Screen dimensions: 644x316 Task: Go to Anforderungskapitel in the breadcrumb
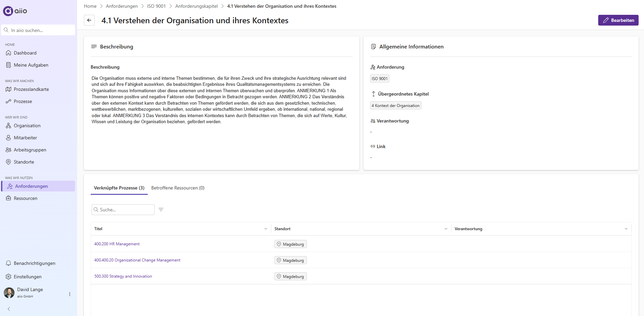(x=196, y=6)
